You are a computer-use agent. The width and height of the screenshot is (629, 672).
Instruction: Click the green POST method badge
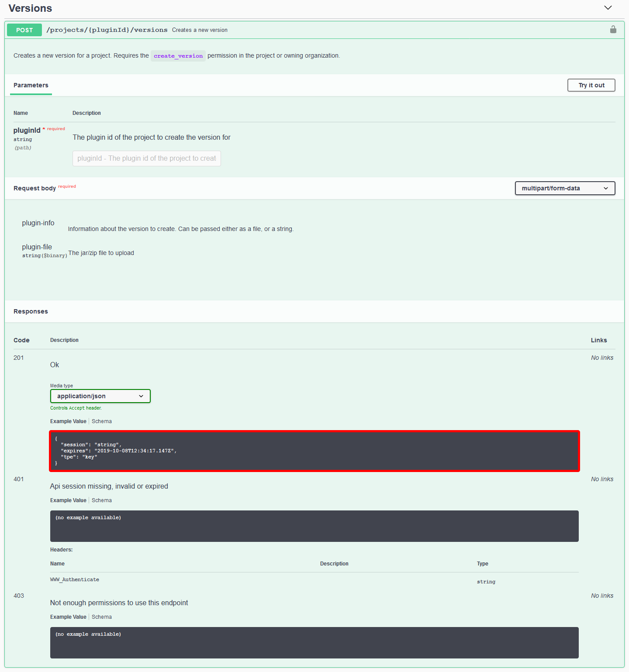[x=24, y=30]
